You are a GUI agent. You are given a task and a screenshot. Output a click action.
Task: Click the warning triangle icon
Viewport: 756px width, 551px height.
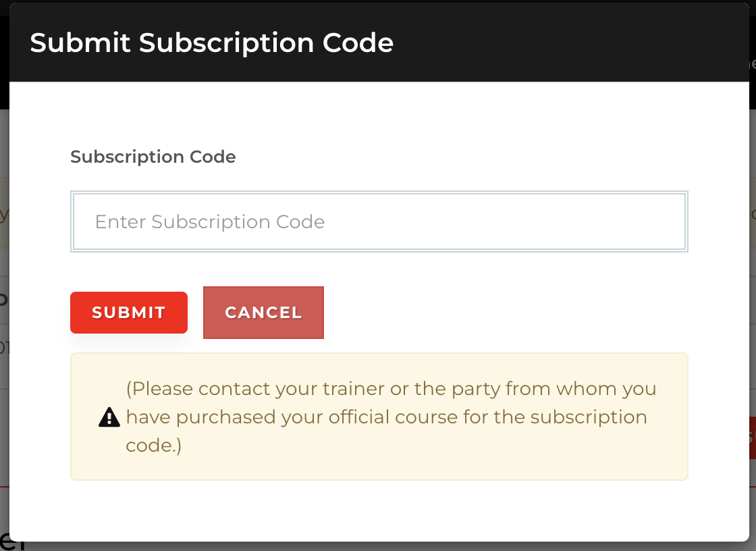point(109,417)
